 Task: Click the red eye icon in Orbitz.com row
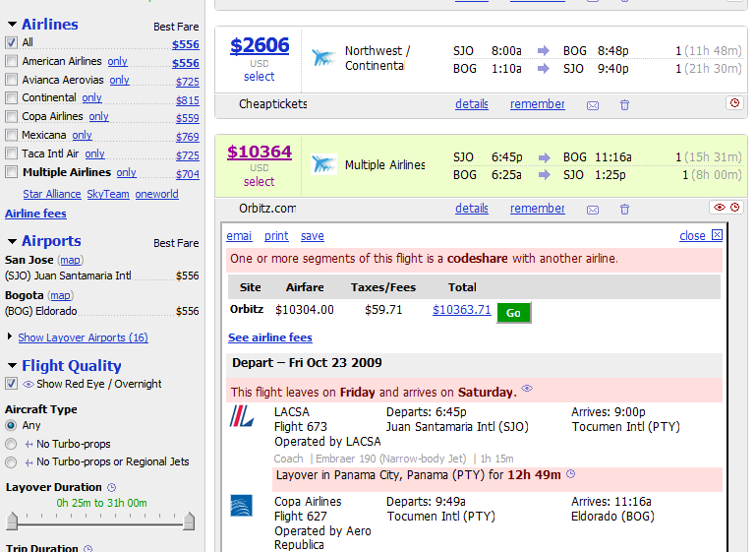click(x=720, y=207)
